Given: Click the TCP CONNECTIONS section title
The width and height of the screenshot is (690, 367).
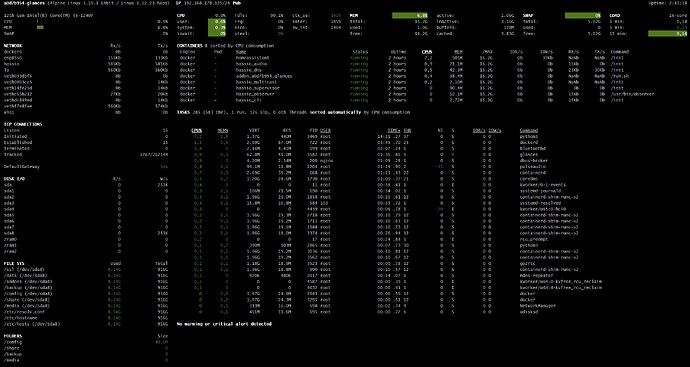Looking at the screenshot, I should 23,124.
